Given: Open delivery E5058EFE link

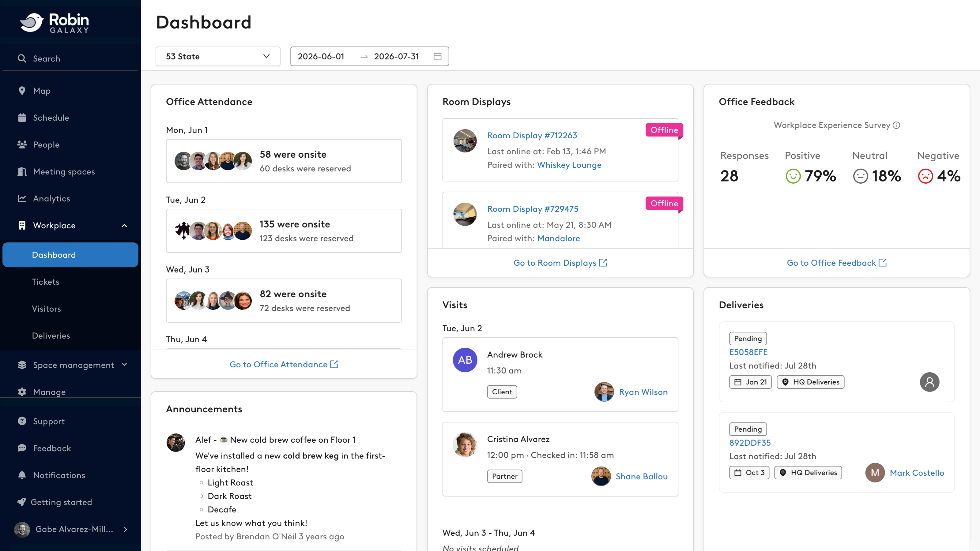Looking at the screenshot, I should 748,352.
